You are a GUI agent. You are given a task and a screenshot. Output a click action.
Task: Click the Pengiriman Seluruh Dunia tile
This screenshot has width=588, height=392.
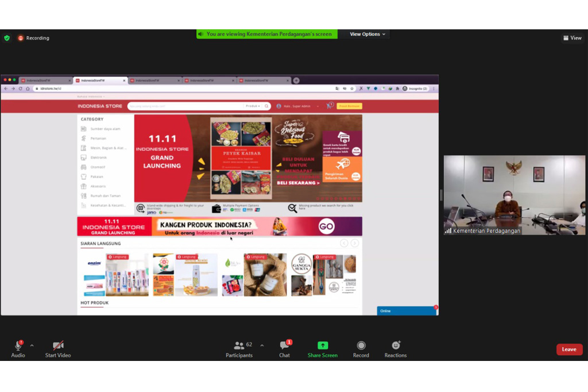pos(342,170)
